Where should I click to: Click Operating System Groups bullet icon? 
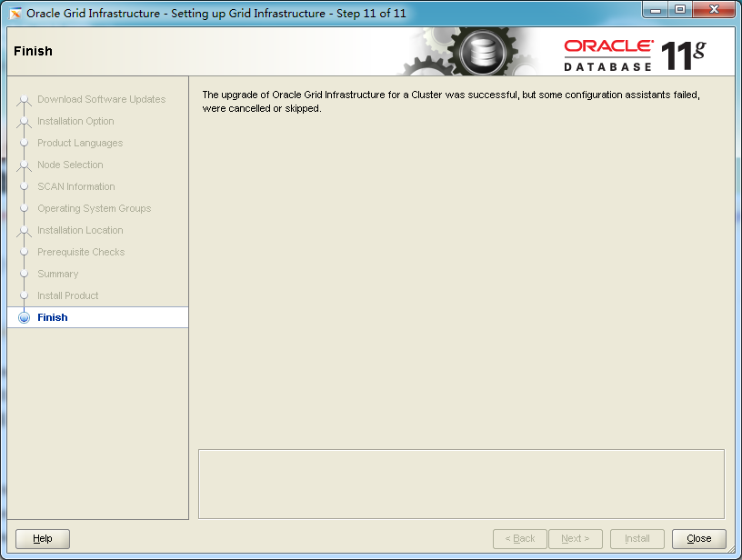tap(25, 208)
